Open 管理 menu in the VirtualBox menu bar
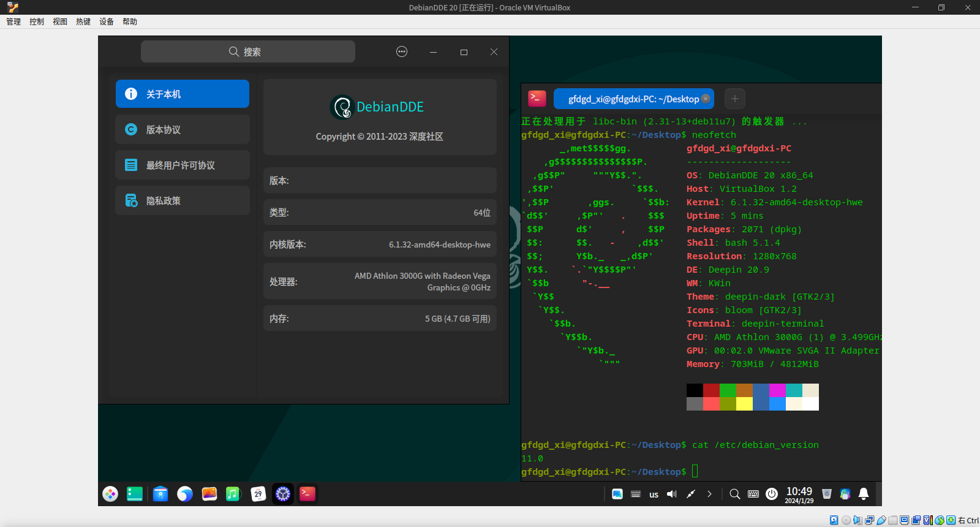The image size is (980, 527). 13,21
